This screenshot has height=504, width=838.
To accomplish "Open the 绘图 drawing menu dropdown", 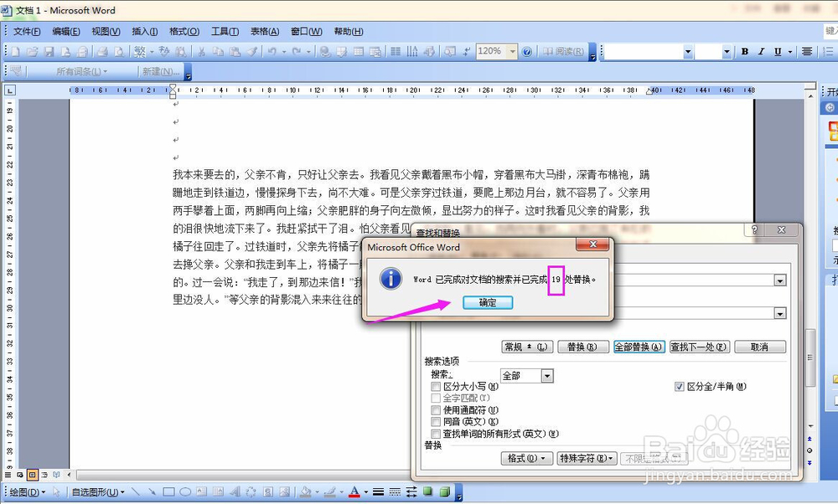I will coord(28,491).
